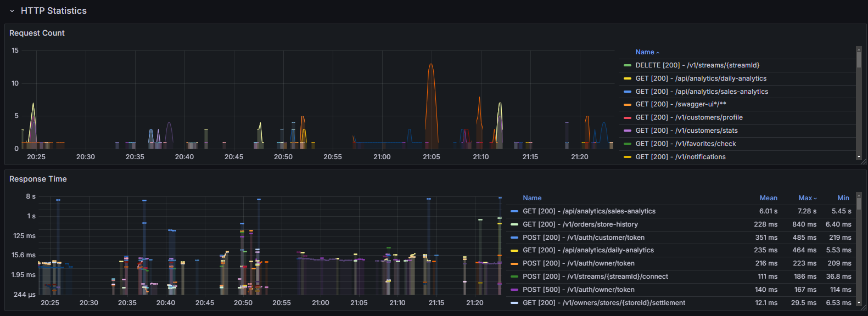Image resolution: width=868 pixels, height=316 pixels.
Task: Click the 464 ms max value
Action: click(x=804, y=250)
